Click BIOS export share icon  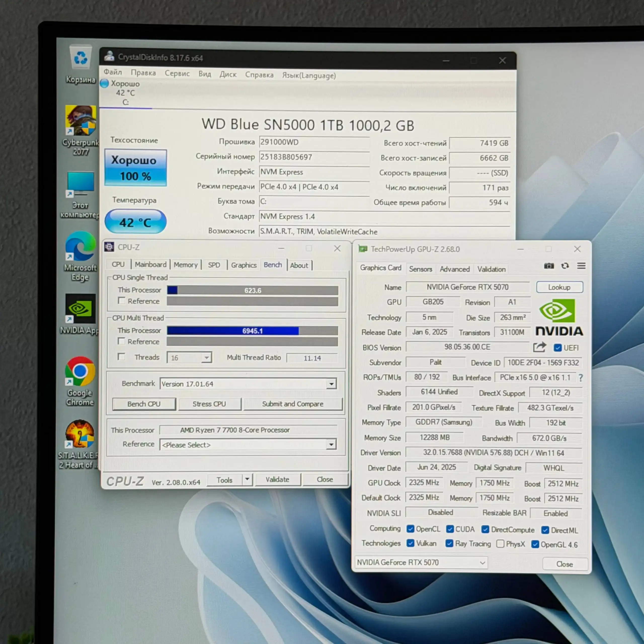click(x=539, y=347)
